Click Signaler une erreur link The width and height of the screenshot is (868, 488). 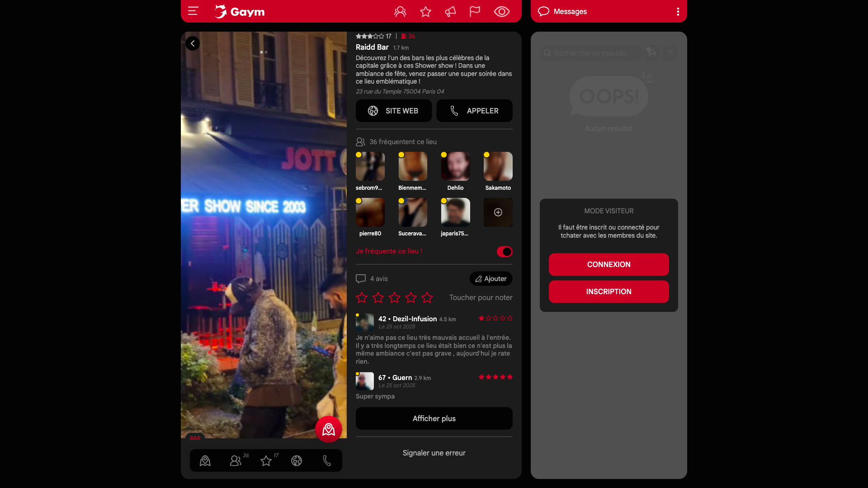coord(434,453)
